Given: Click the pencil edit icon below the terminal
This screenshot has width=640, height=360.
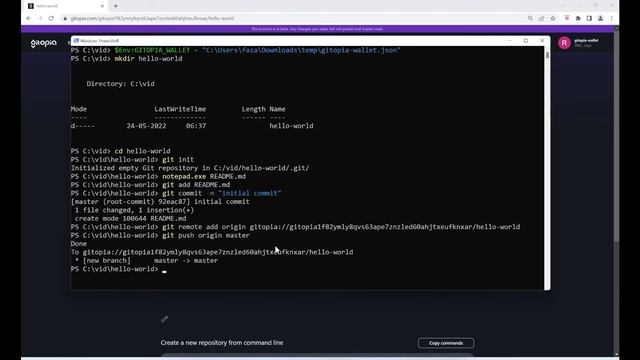Looking at the screenshot, I should click(x=164, y=319).
